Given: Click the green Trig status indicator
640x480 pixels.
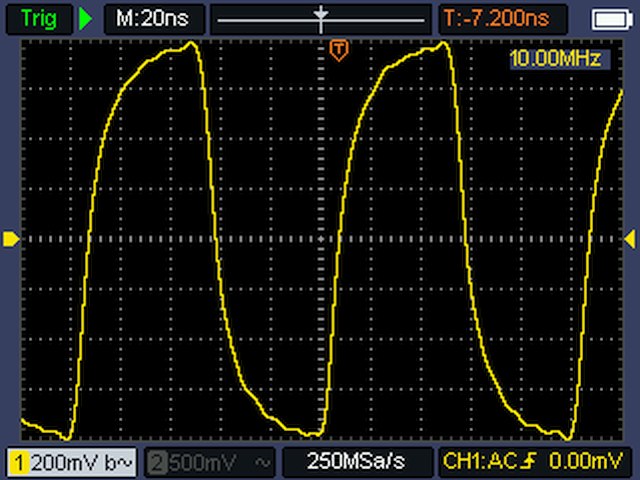Looking at the screenshot, I should [39, 19].
